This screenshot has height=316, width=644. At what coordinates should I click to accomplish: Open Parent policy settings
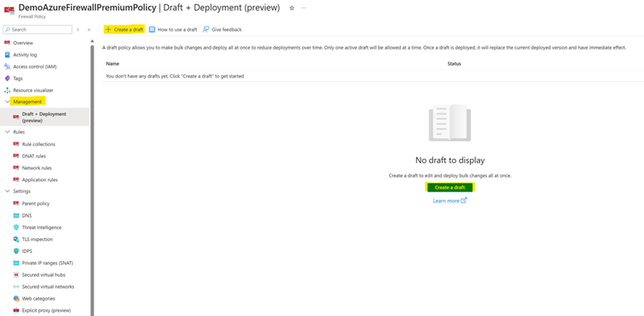click(x=36, y=203)
